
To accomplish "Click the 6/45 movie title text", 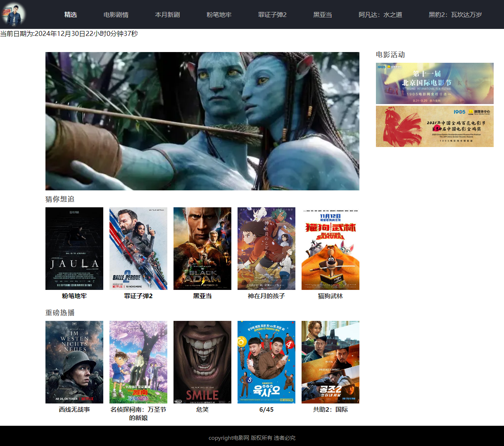I will point(266,410).
